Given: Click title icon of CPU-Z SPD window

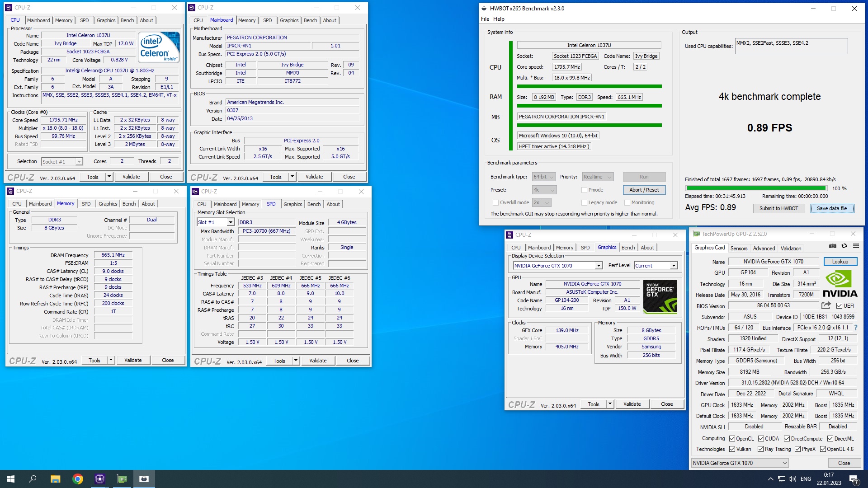Looking at the screenshot, I should (x=195, y=192).
